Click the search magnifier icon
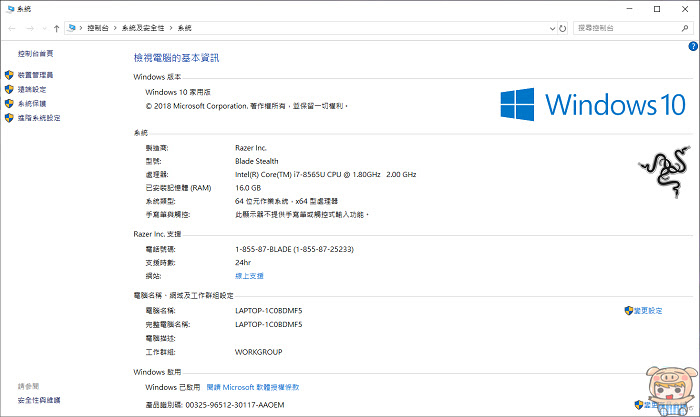700x417 pixels. [685, 28]
